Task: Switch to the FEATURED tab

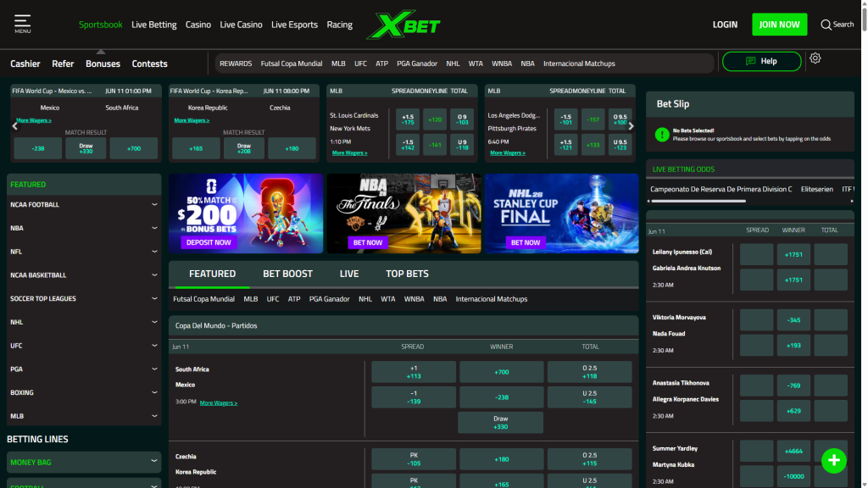Action: point(212,274)
